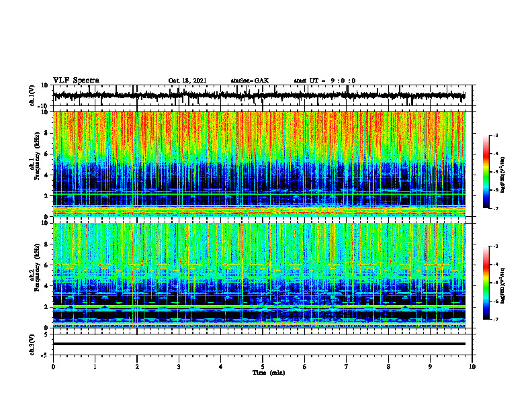Click time axis tick label "6"

pos(305,367)
